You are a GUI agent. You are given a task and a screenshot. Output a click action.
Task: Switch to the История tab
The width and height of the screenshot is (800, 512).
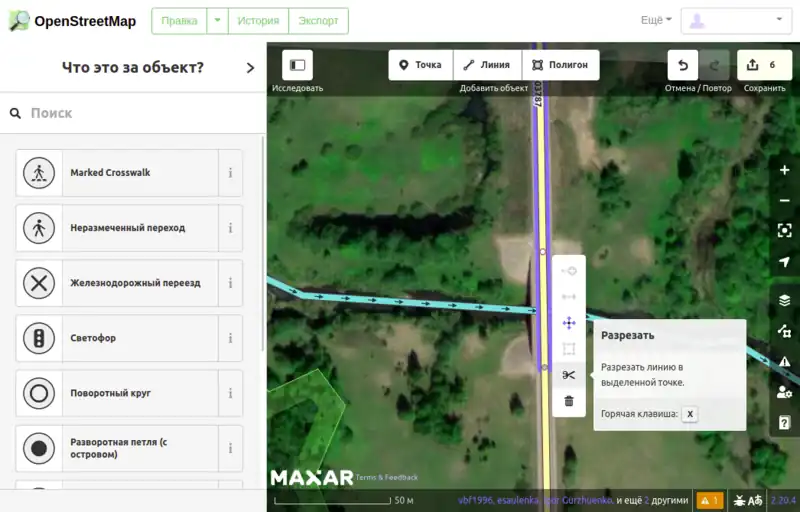click(259, 21)
